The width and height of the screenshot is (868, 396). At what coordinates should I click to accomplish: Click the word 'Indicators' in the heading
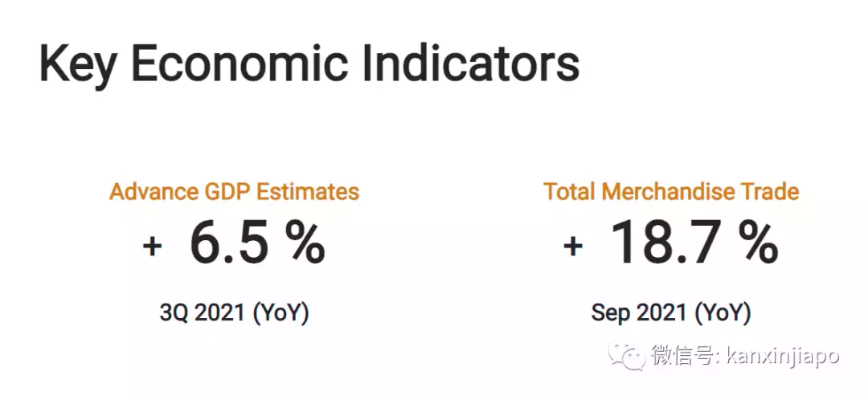[469, 64]
